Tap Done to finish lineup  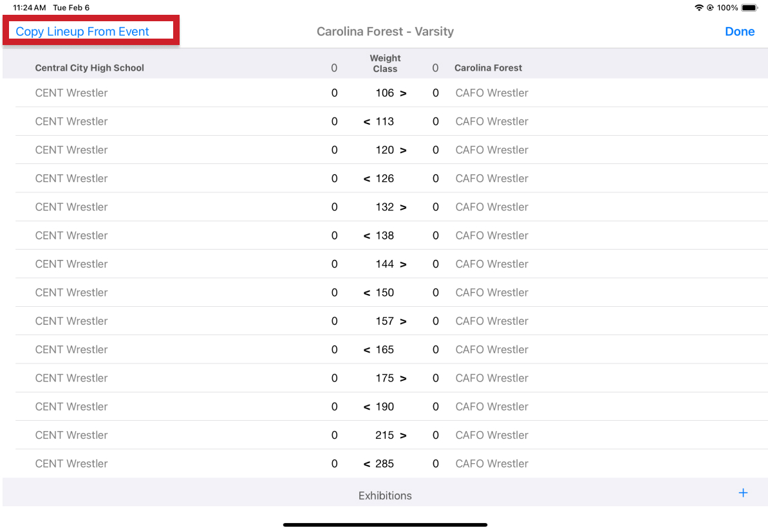739,32
